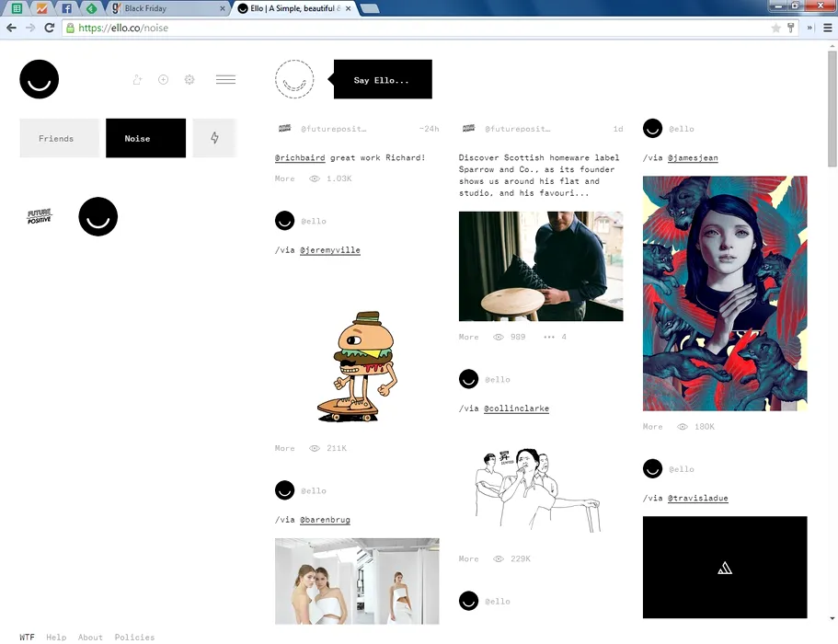Viewport: 838px width, 644px height.
Task: Click Ello avatar above /via @barenbrug
Action: (x=284, y=490)
